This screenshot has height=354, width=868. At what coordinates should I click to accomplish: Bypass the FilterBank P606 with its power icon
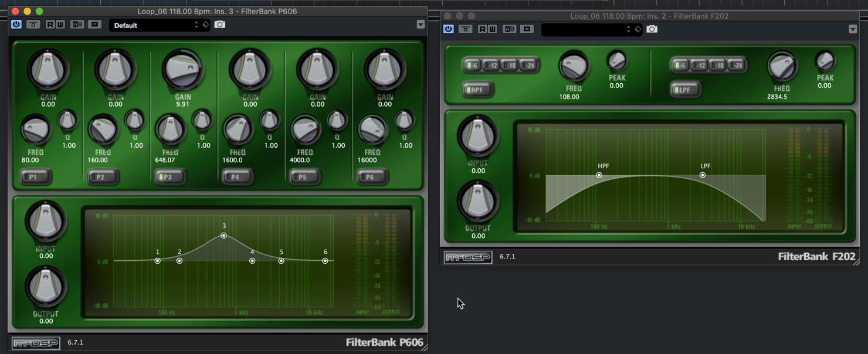coord(16,25)
